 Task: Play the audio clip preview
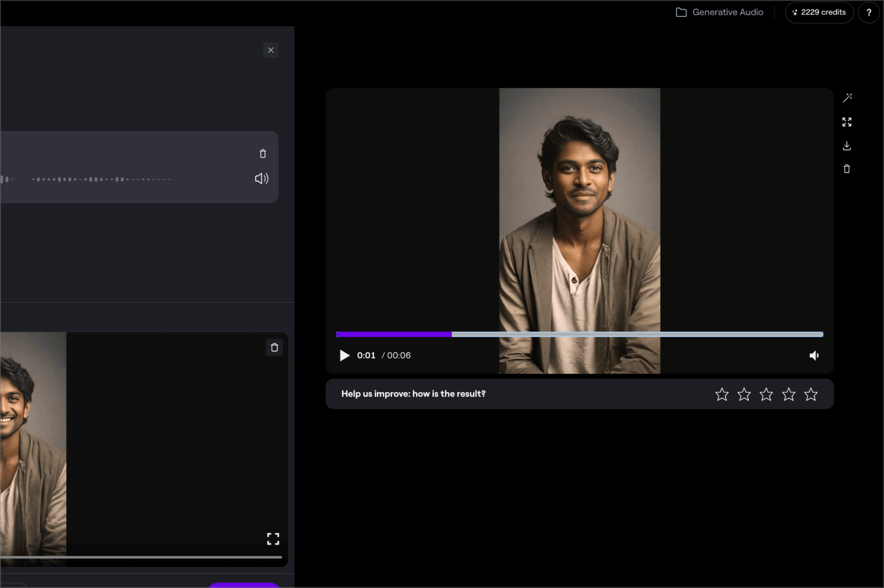pos(261,178)
